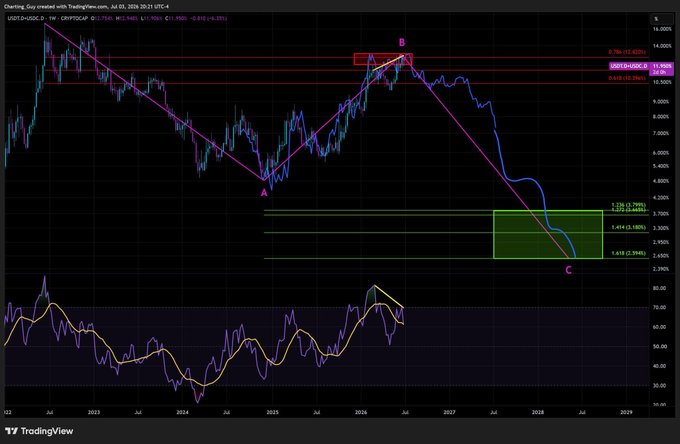The width and height of the screenshot is (680, 444).
Task: Click the 2.390% tick on price axis
Action: tap(662, 269)
